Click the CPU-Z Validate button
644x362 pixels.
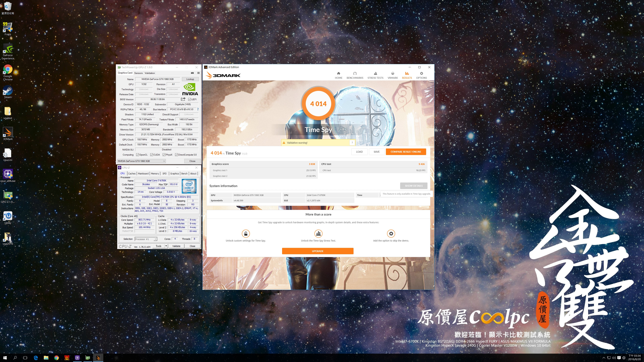coord(176,246)
